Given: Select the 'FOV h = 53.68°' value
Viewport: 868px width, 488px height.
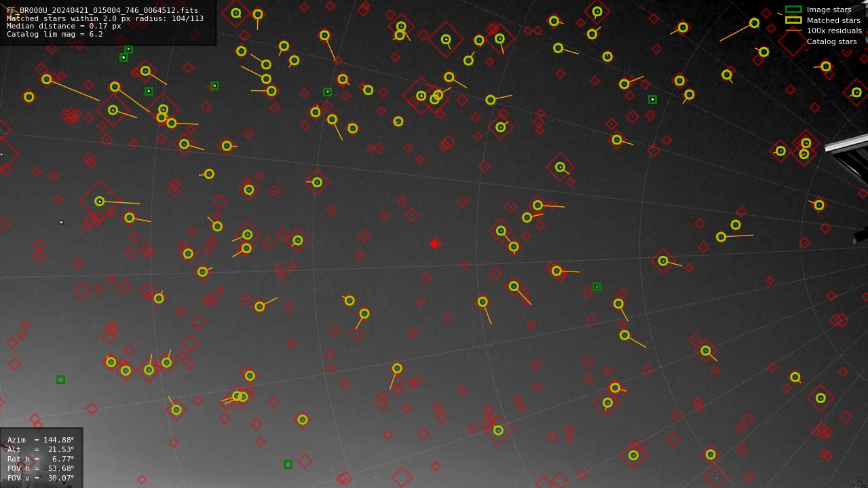Looking at the screenshot, I should click(x=41, y=468).
